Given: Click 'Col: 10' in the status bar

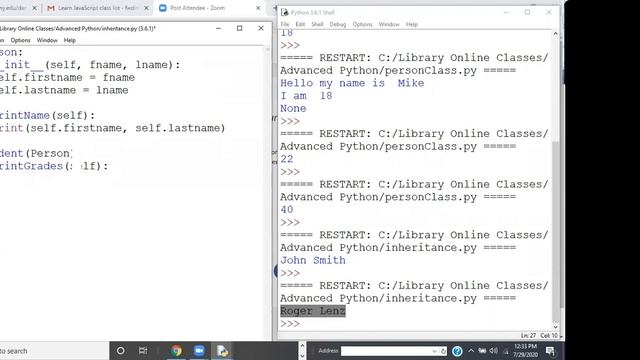Looking at the screenshot, I should [x=549, y=336].
